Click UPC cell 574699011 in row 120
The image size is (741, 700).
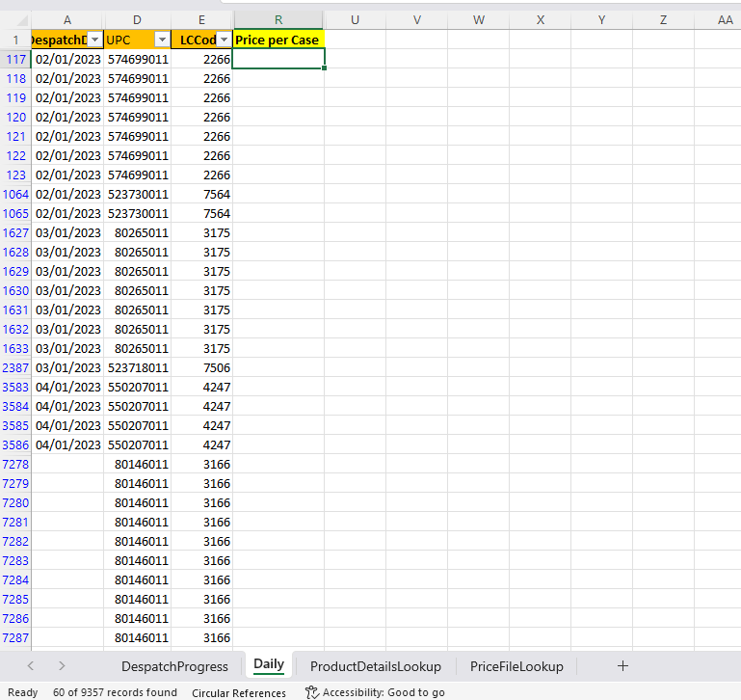coord(137,118)
